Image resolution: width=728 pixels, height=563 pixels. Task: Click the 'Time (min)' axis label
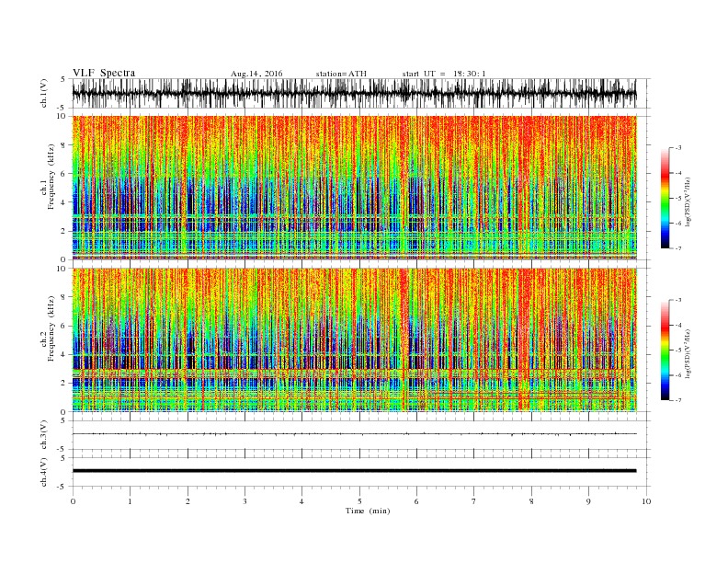(368, 511)
